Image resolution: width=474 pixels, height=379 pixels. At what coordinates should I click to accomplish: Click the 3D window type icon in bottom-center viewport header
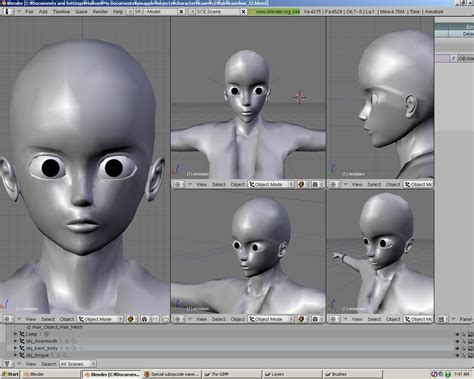pos(178,319)
